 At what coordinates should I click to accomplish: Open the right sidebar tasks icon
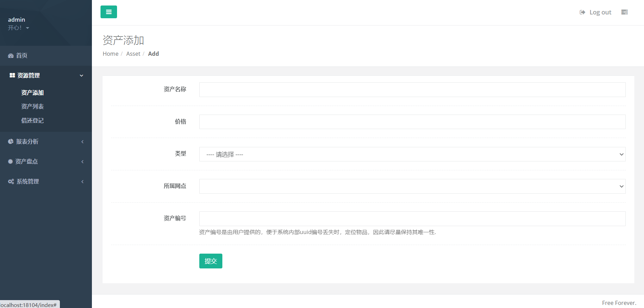624,12
